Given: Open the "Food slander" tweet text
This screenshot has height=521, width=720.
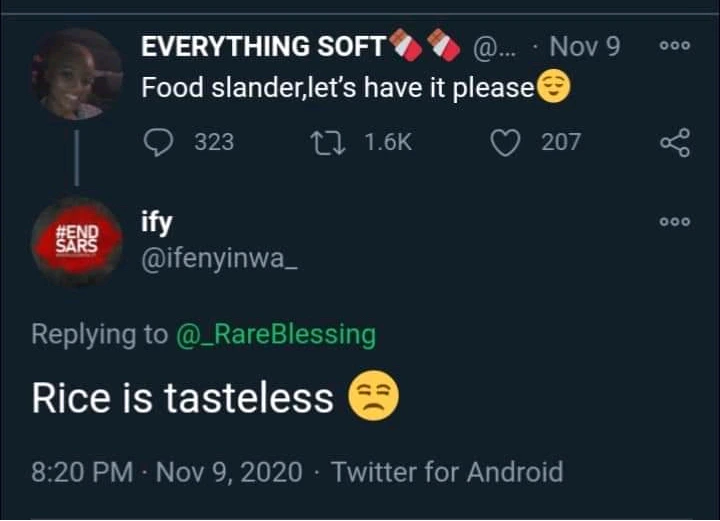Looking at the screenshot, I should 340,88.
